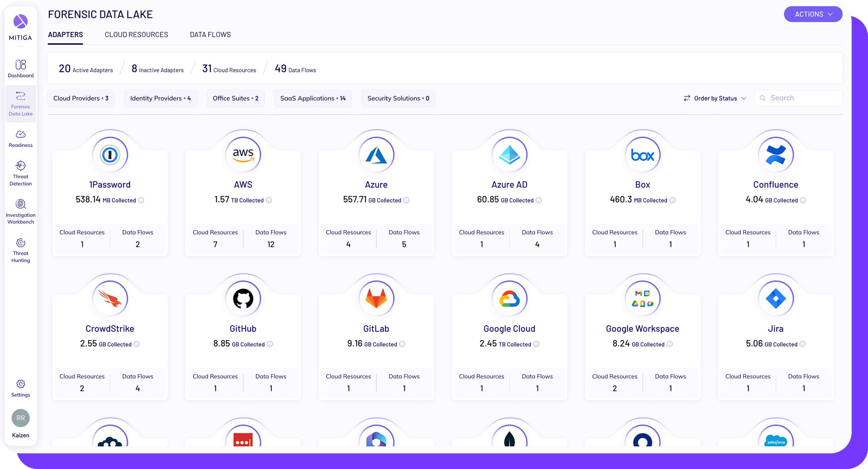Click the RR user avatar

[21, 418]
